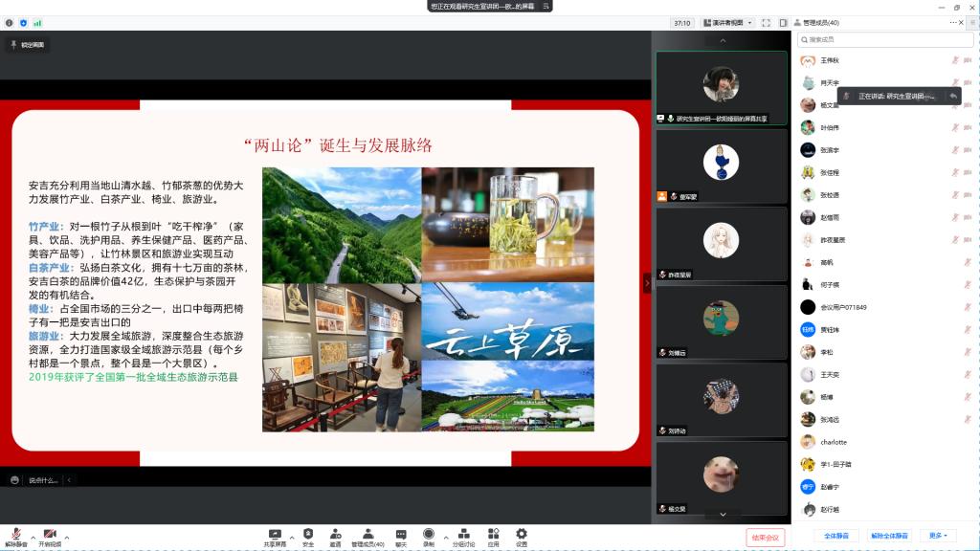This screenshot has width=980, height=551.
Task: Toggle the side panel layout icon
Action: tap(783, 23)
